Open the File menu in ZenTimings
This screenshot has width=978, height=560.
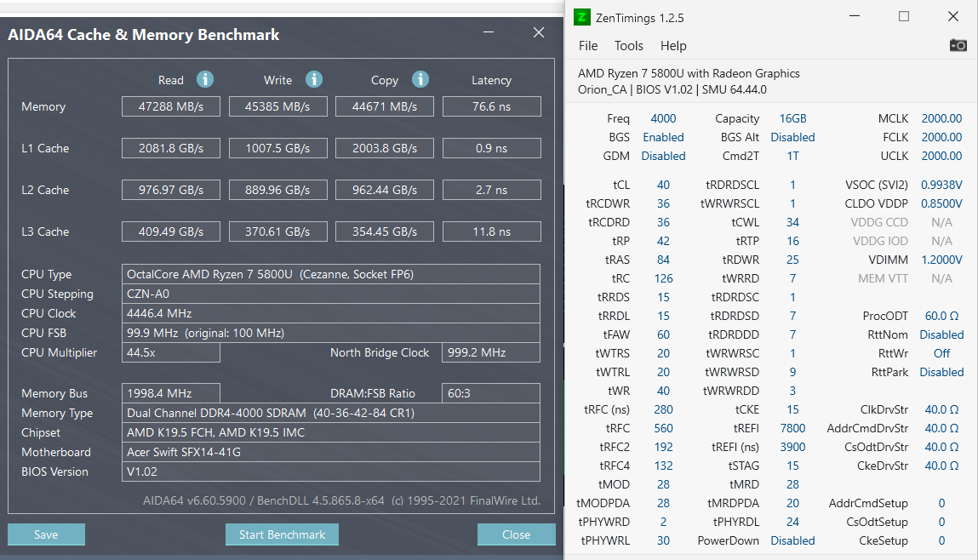(588, 45)
